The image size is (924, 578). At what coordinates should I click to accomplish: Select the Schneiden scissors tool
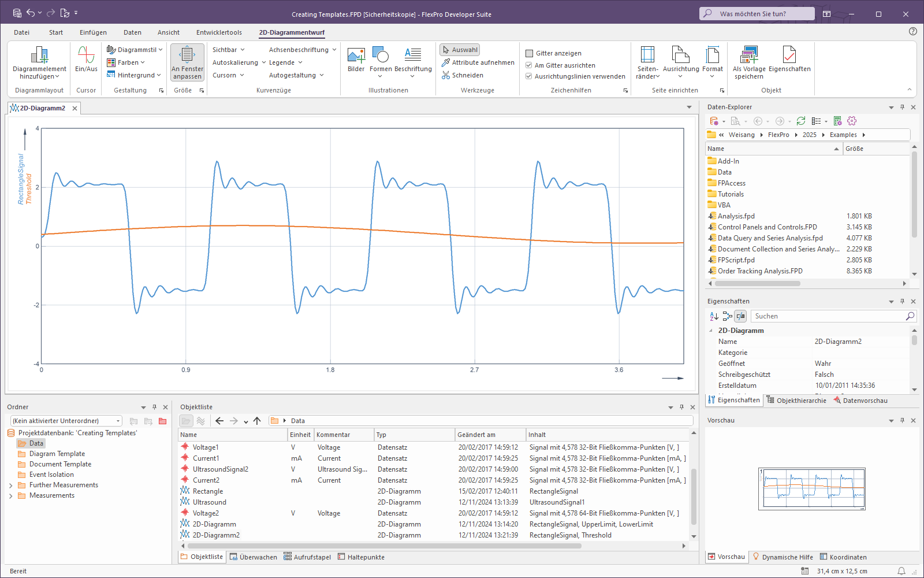tap(463, 75)
